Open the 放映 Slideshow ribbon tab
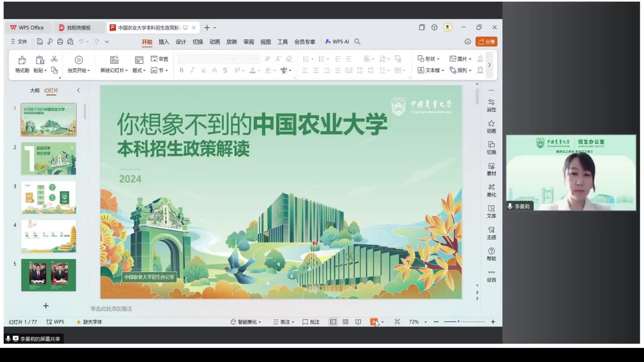This screenshot has width=644, height=362. pos(232,42)
